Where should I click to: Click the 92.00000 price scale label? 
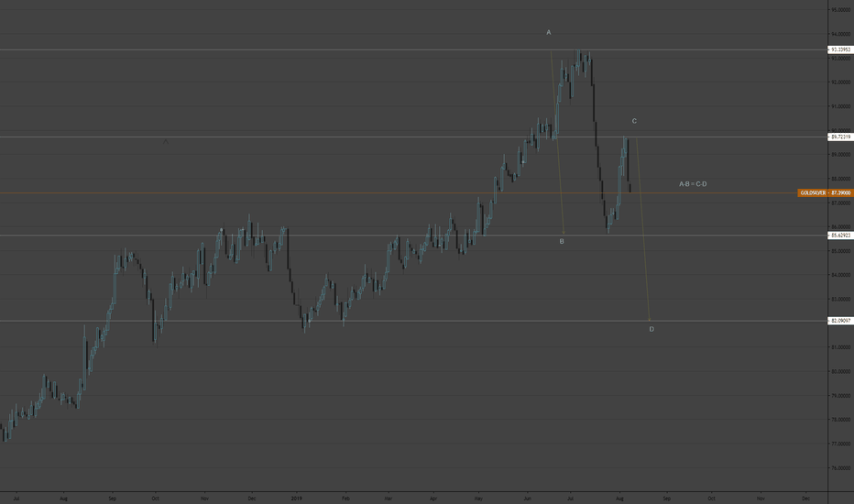tap(841, 82)
